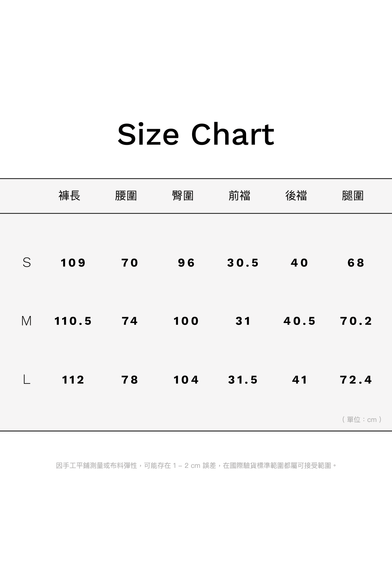392x588 pixels.
Task: Select the 後襠 column header
Action: coord(296,196)
